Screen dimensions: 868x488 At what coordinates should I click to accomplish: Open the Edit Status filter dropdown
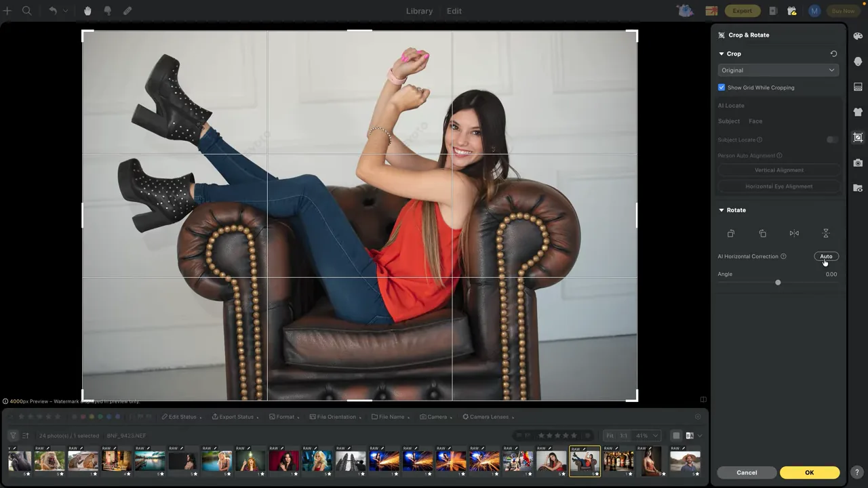click(x=180, y=417)
